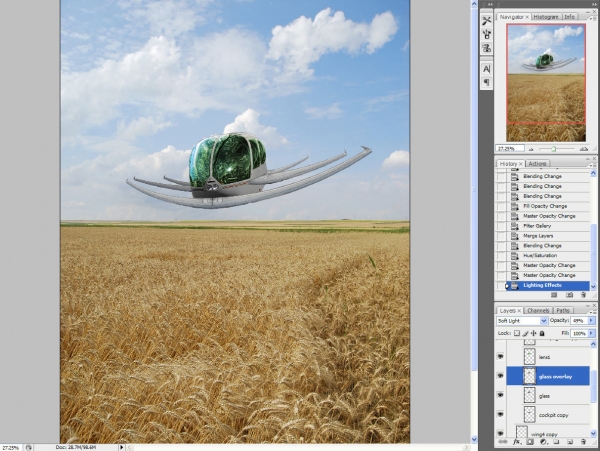Click the link layers icon
The image size is (600, 451).
(503, 441)
